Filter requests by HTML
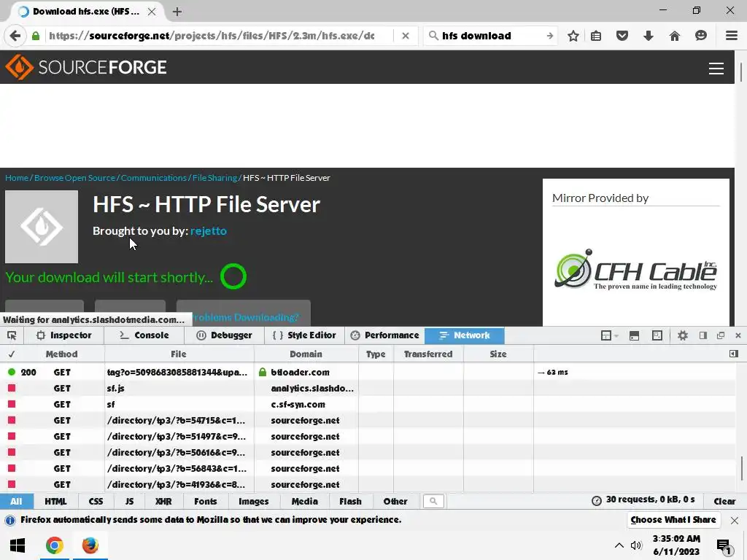The height and width of the screenshot is (560, 747). pyautogui.click(x=55, y=501)
